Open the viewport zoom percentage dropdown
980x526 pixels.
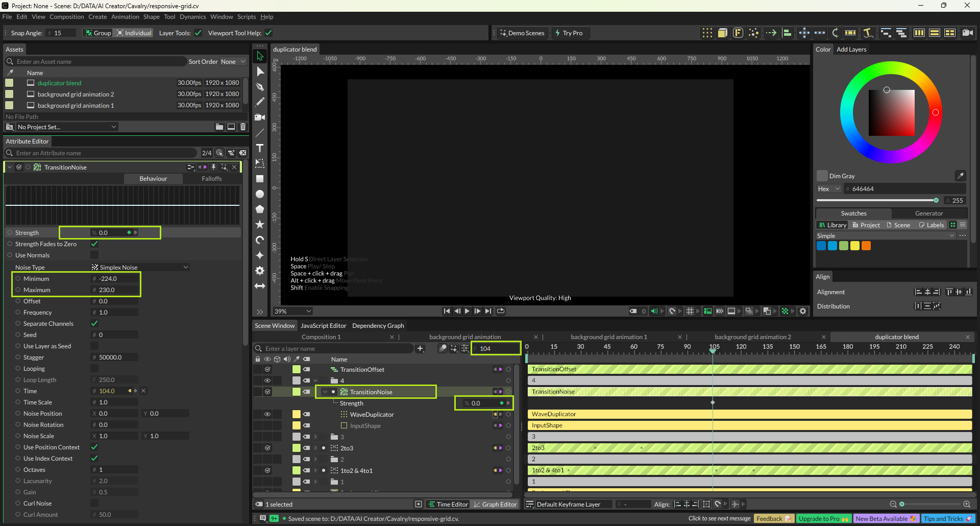pyautogui.click(x=293, y=311)
